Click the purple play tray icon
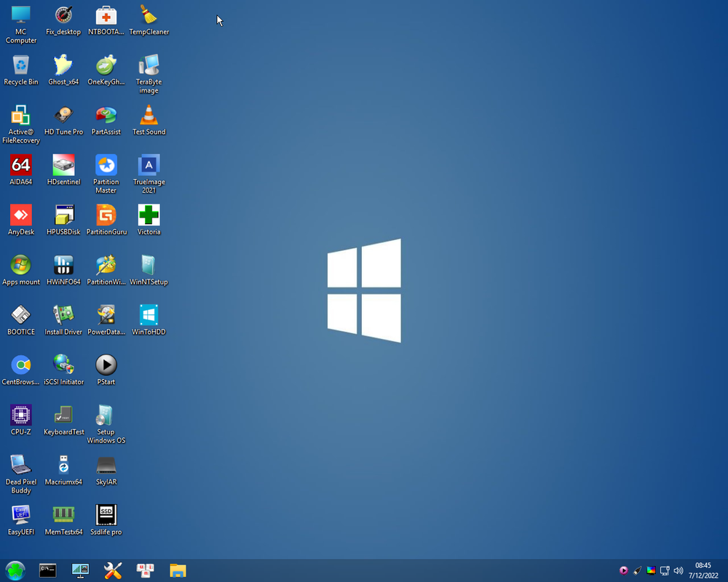The width and height of the screenshot is (728, 582). point(624,570)
